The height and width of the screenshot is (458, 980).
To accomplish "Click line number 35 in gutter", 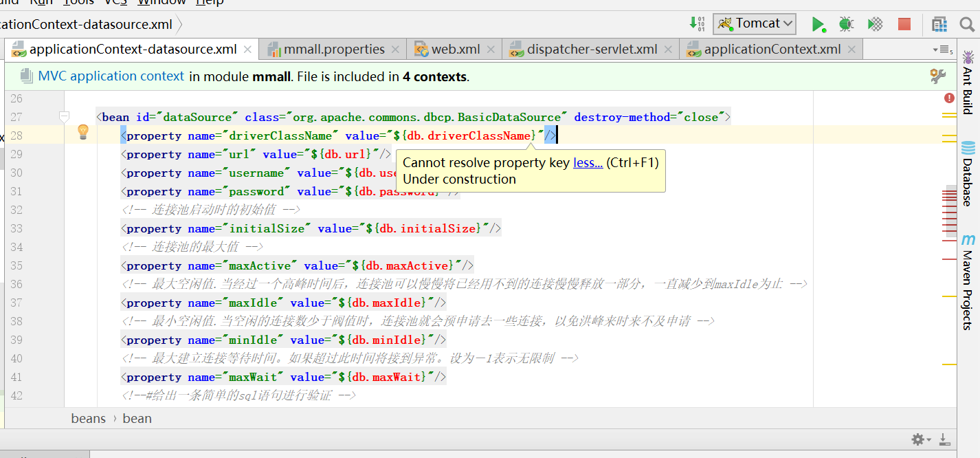I will point(16,265).
